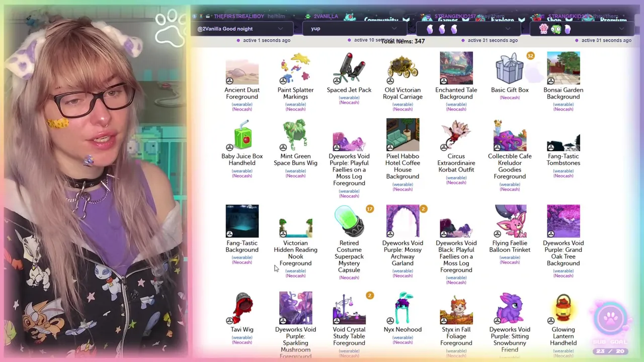
Task: Open the Bonsai Garden Background thumbnail
Action: point(563,68)
